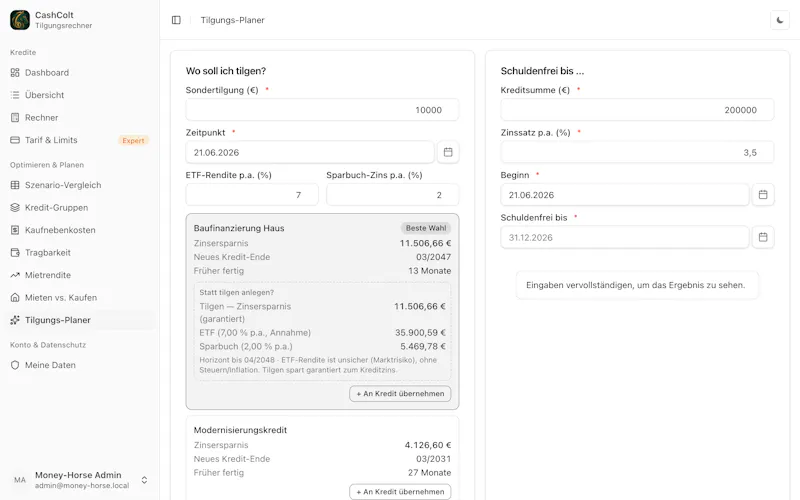The image size is (800, 500).
Task: Click the Mietrendite trend icon
Action: (x=15, y=275)
